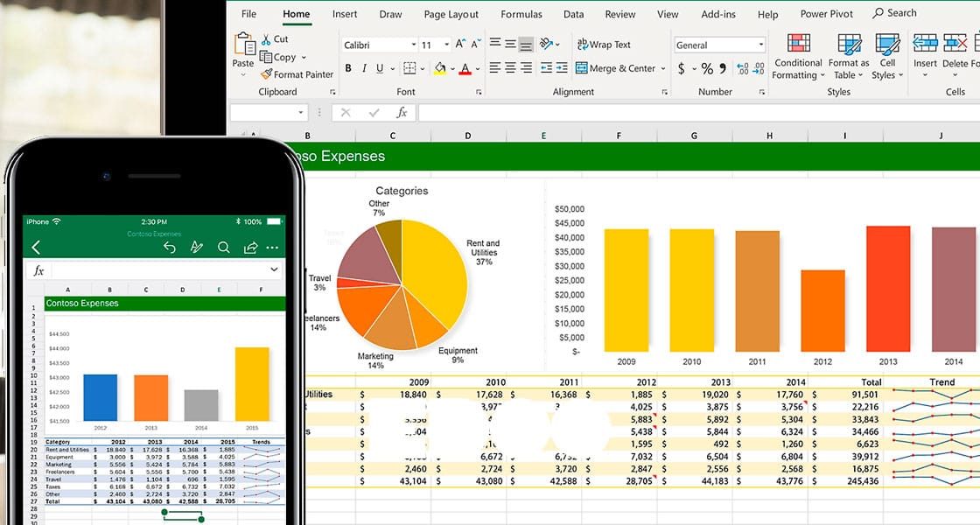Open Cell Styles gallery
The image size is (980, 525).
[x=887, y=56]
